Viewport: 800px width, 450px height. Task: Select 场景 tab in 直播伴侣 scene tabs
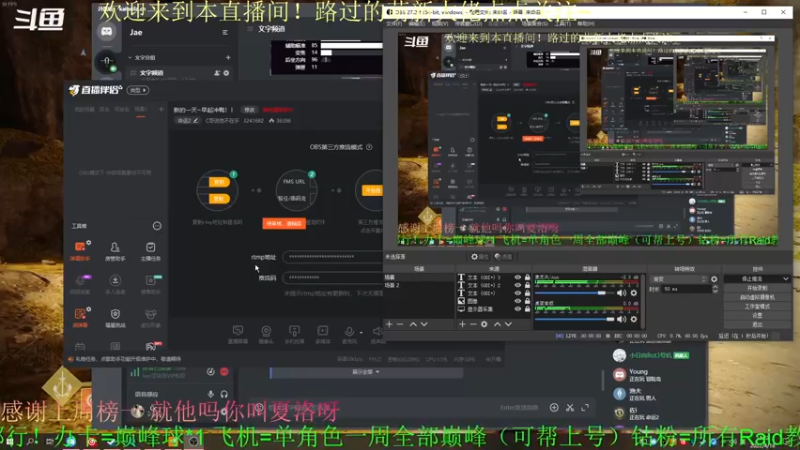(x=140, y=109)
